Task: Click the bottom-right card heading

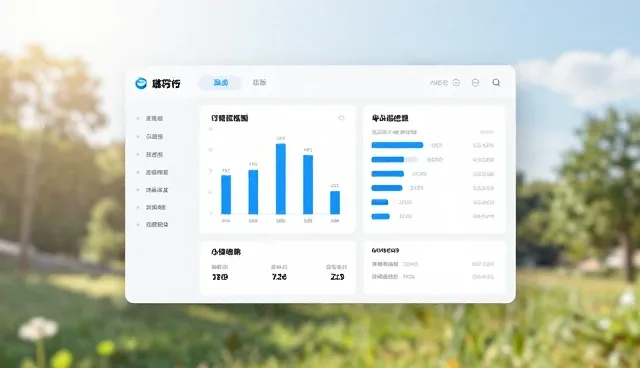Action: 385,251
